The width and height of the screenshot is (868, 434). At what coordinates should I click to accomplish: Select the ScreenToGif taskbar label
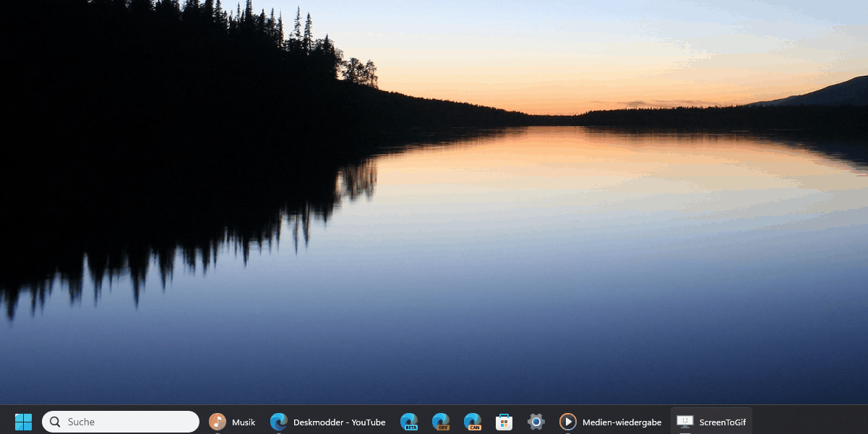[x=722, y=422]
